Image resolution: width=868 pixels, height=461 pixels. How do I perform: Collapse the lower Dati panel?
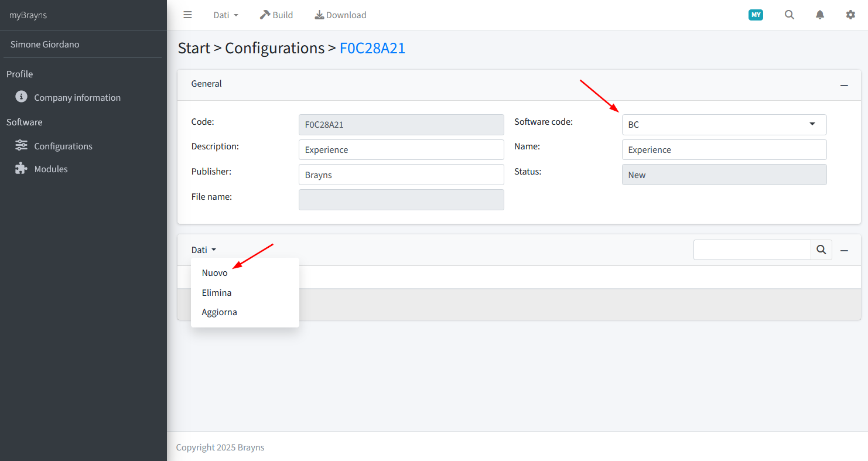[x=844, y=250]
